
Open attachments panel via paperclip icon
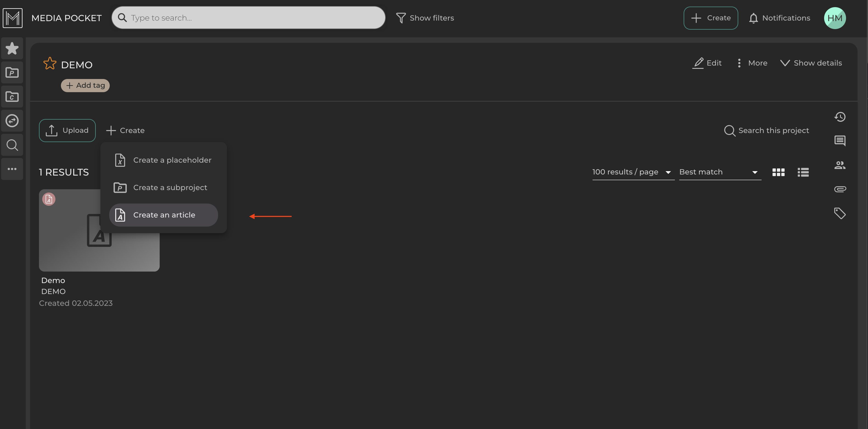(840, 189)
